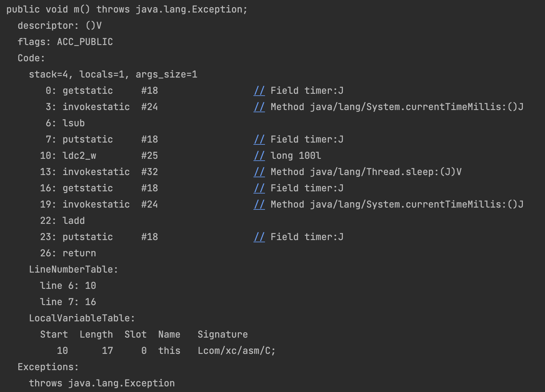Image resolution: width=545 pixels, height=392 pixels.
Task: Click the comment link on offset 3 invokestatic
Action: coord(259,107)
